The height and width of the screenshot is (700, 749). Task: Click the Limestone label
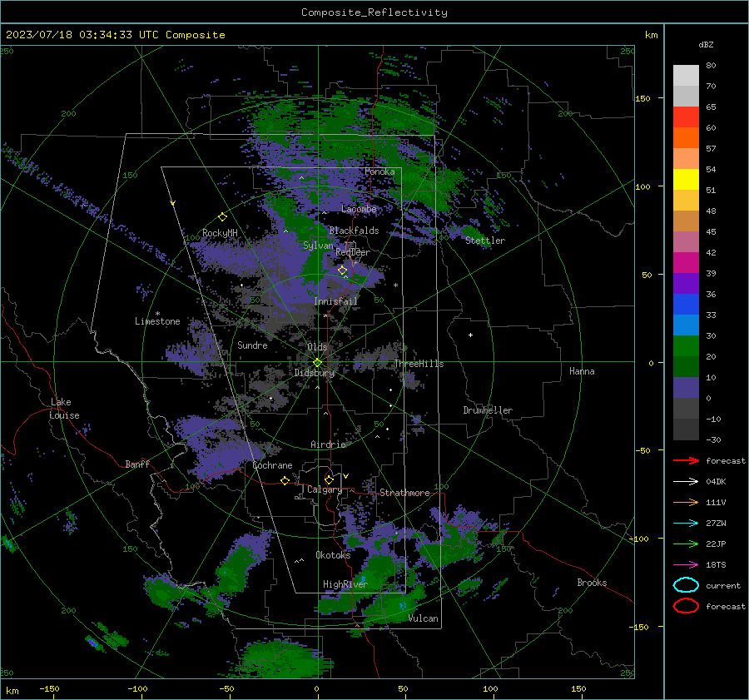pyautogui.click(x=157, y=321)
